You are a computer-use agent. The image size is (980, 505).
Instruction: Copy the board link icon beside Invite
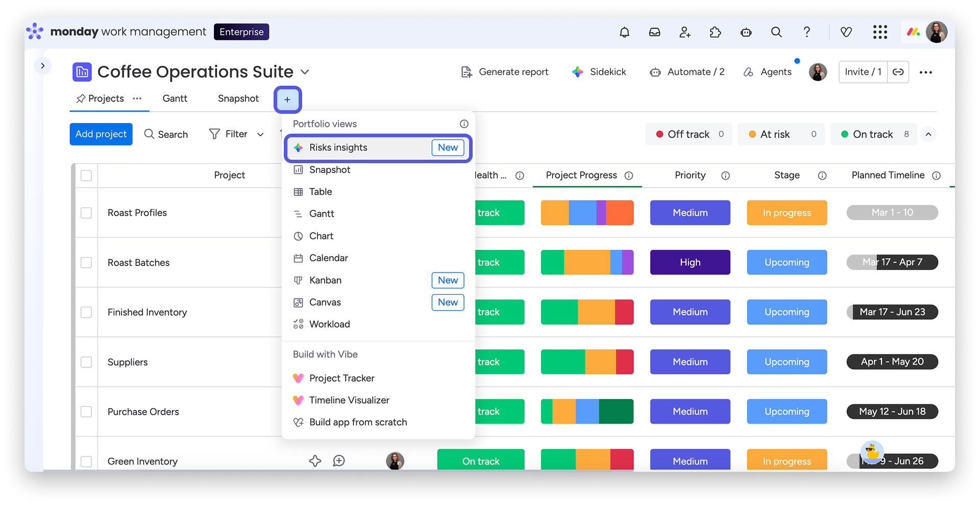pos(898,72)
